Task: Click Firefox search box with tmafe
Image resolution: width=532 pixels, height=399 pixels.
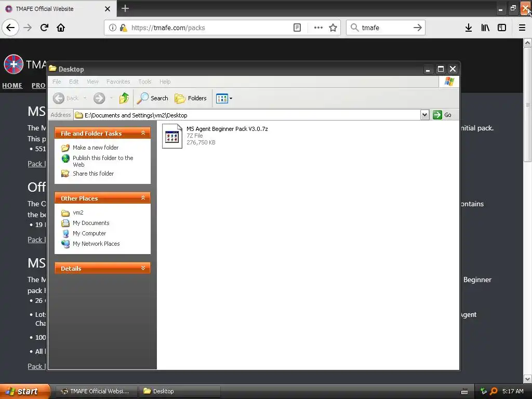Action: coord(385,28)
